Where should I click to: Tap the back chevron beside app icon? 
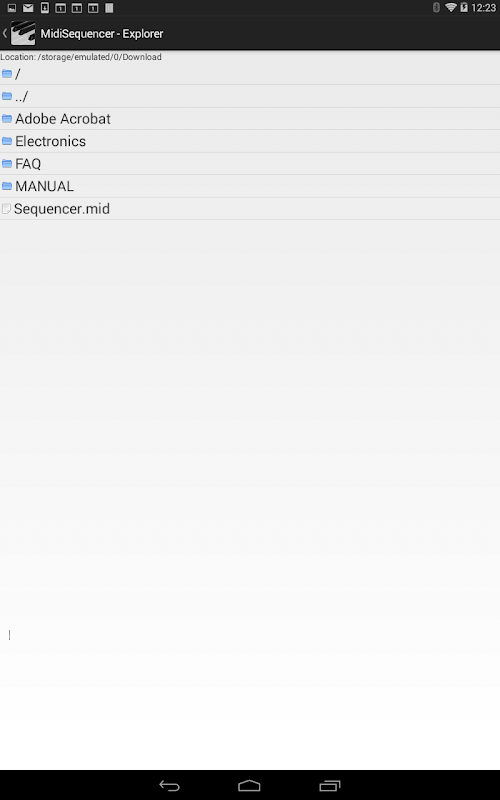[5, 33]
